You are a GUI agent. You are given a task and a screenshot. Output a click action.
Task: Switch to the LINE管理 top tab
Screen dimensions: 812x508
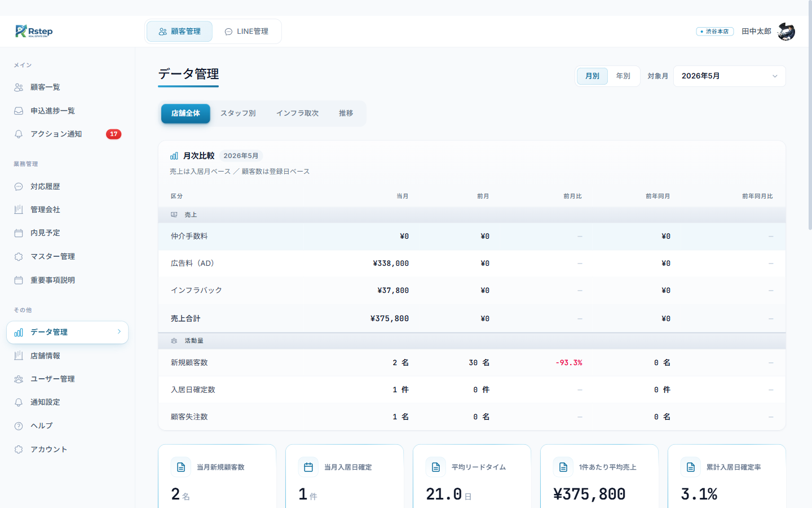tap(246, 32)
